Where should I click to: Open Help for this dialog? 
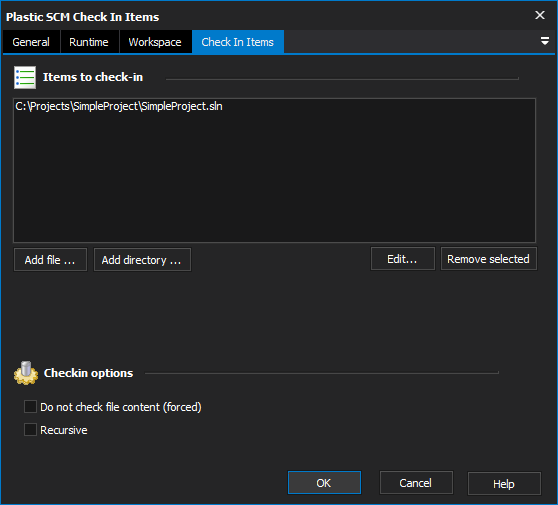click(x=504, y=483)
